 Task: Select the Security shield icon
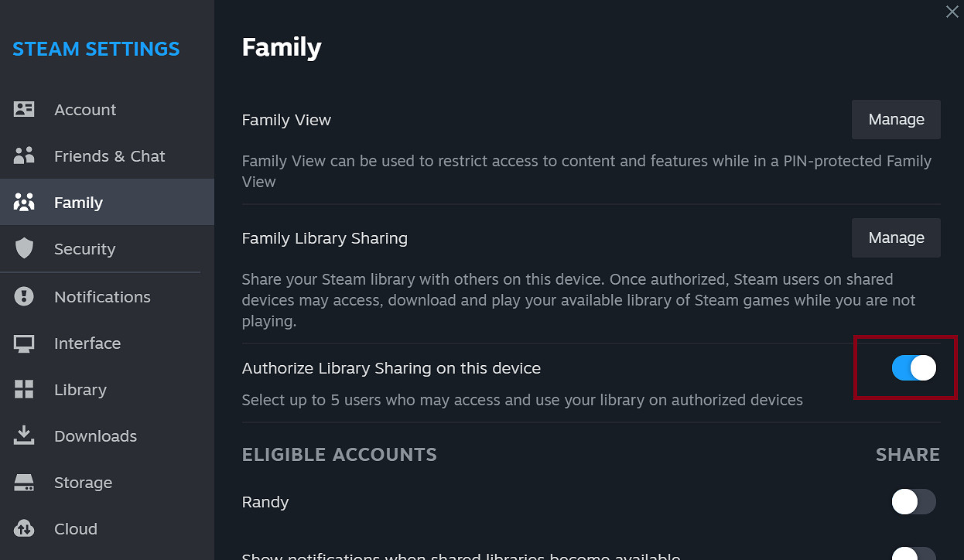click(24, 249)
